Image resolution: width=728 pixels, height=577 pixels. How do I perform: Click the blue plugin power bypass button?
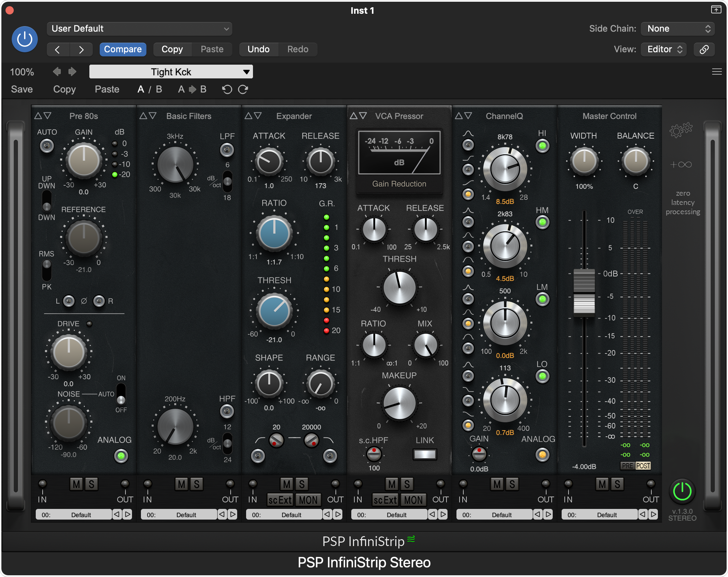(24, 39)
